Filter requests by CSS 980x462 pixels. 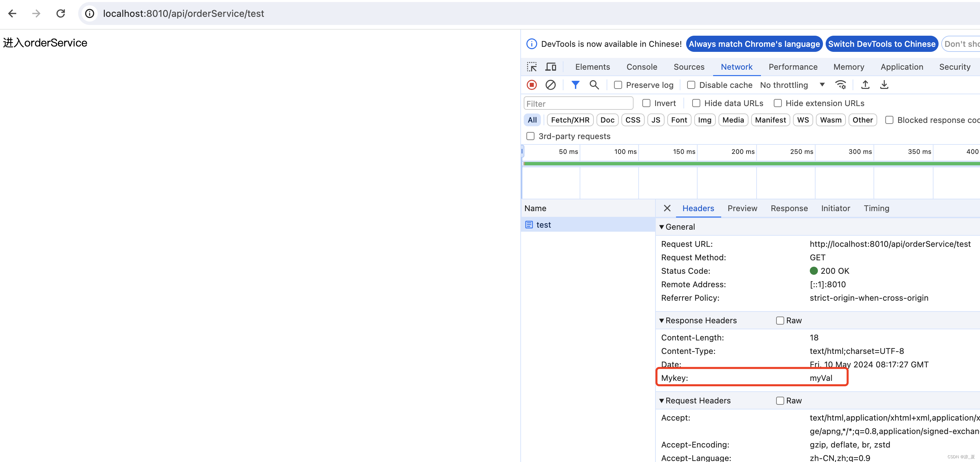[633, 120]
